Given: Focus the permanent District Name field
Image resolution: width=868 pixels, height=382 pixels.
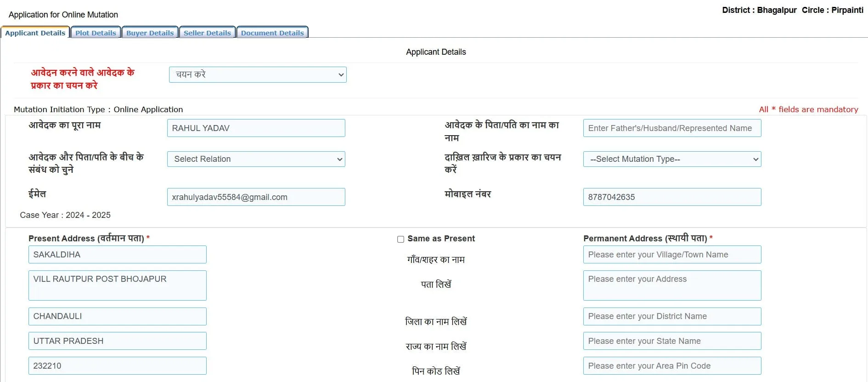Looking at the screenshot, I should (672, 316).
